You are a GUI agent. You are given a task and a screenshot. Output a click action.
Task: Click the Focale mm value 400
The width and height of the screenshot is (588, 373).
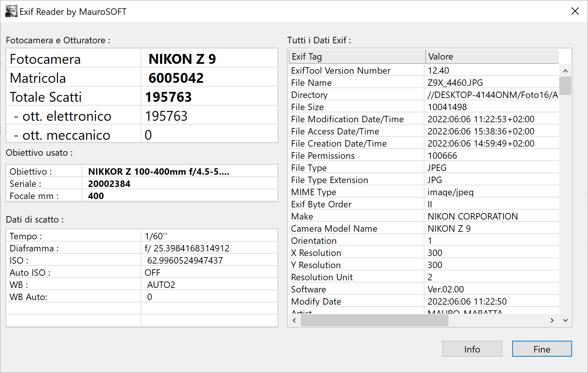[96, 196]
